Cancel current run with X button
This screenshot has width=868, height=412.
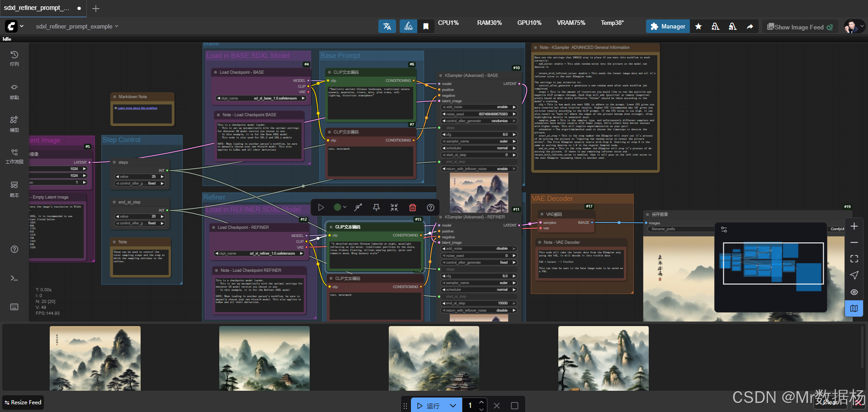(x=497, y=406)
